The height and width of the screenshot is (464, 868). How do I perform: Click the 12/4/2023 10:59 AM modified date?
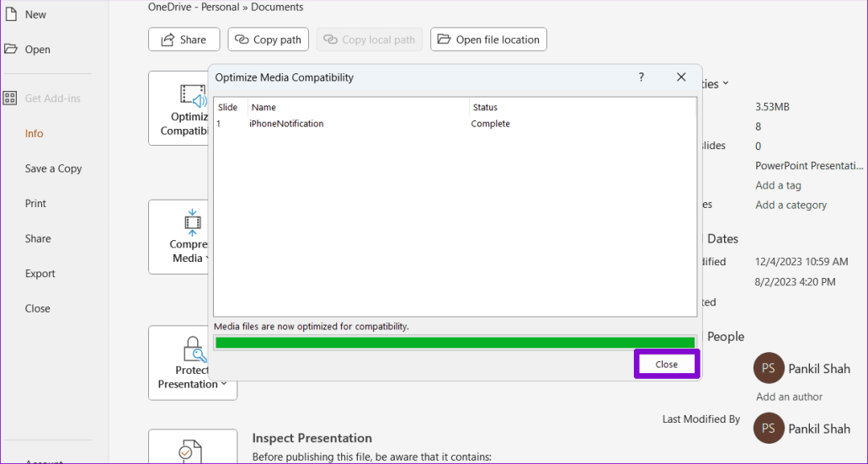801,261
